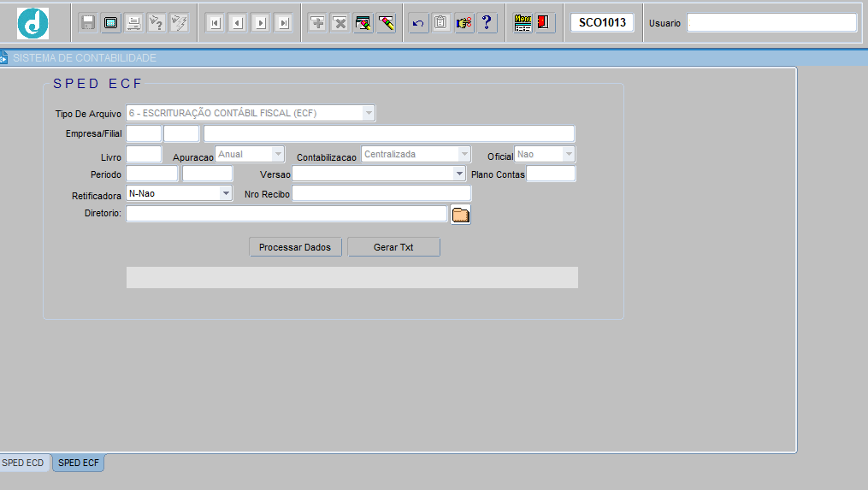Jump to the last record
The image size is (868, 490).
(284, 23)
